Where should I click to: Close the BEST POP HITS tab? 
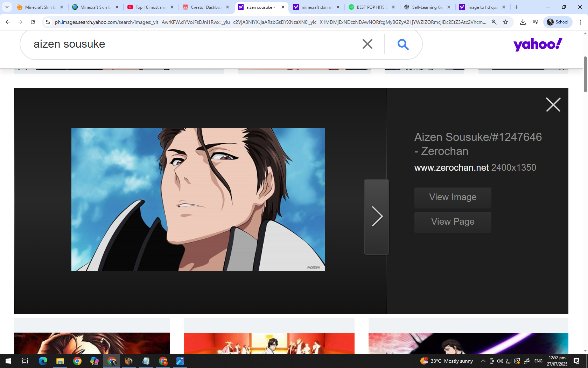click(x=393, y=7)
